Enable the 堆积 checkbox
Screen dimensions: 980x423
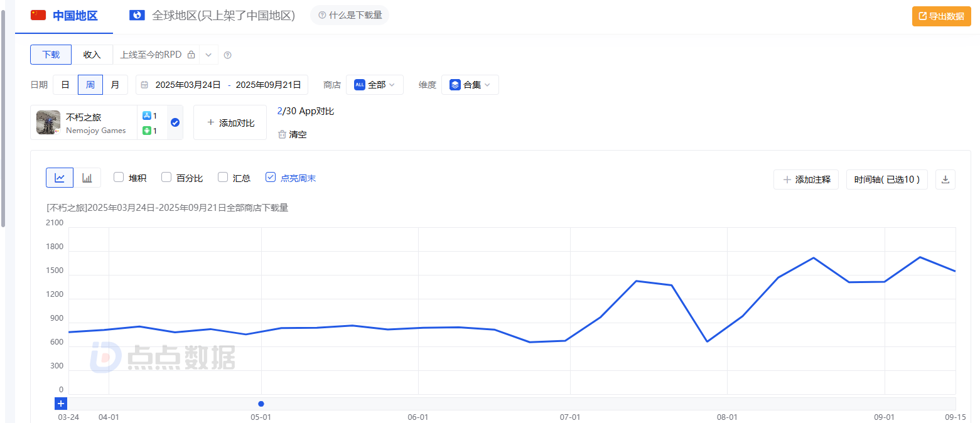[119, 178]
